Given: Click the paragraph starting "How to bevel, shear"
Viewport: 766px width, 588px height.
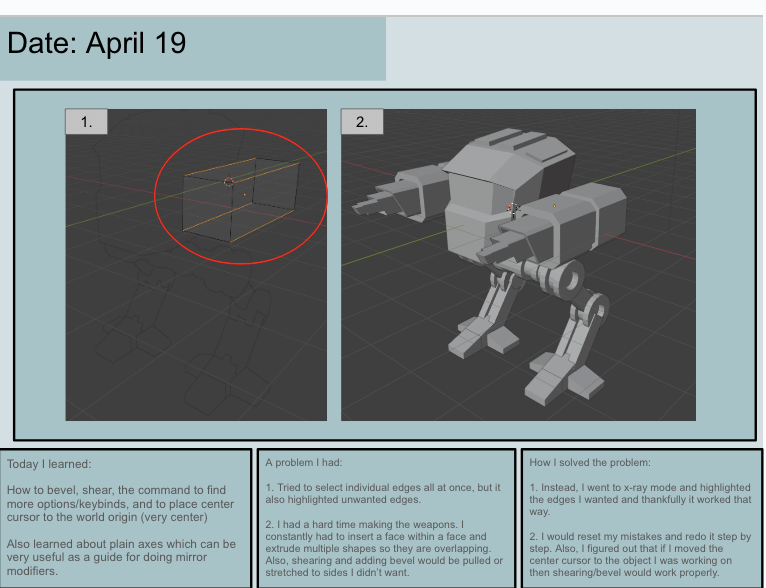Looking at the screenshot, I should (120, 504).
